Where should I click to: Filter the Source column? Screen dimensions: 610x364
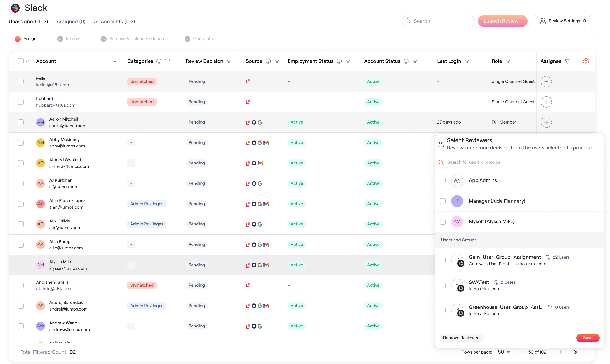point(277,61)
